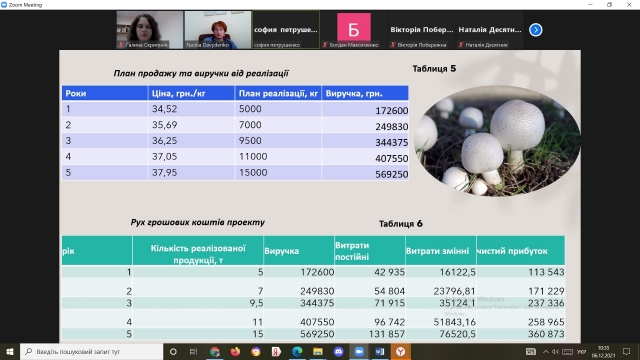Open Microsoft Edge from the taskbar
Viewport: 640px width, 360px height.
tap(297, 351)
